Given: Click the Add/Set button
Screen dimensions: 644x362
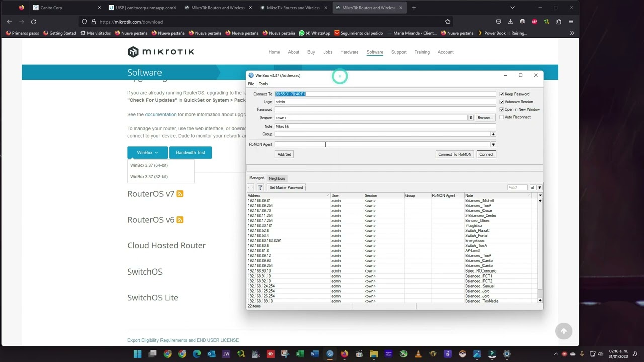Looking at the screenshot, I should point(284,154).
